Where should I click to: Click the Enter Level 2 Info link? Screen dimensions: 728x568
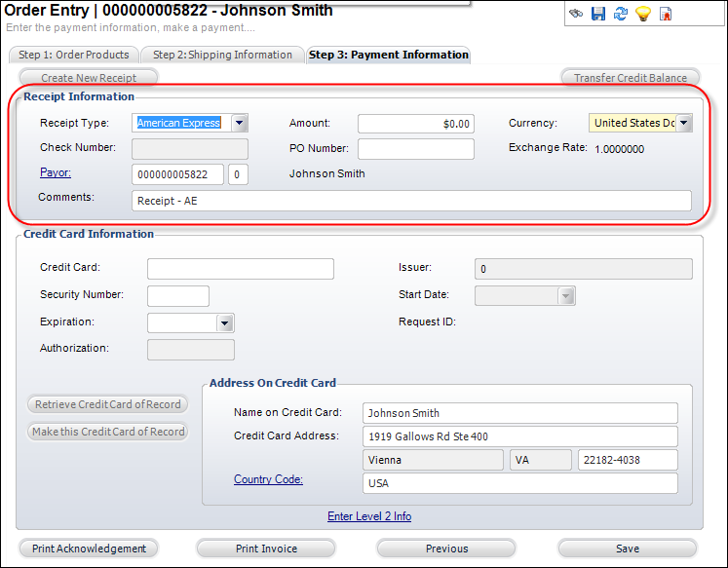[x=369, y=516]
